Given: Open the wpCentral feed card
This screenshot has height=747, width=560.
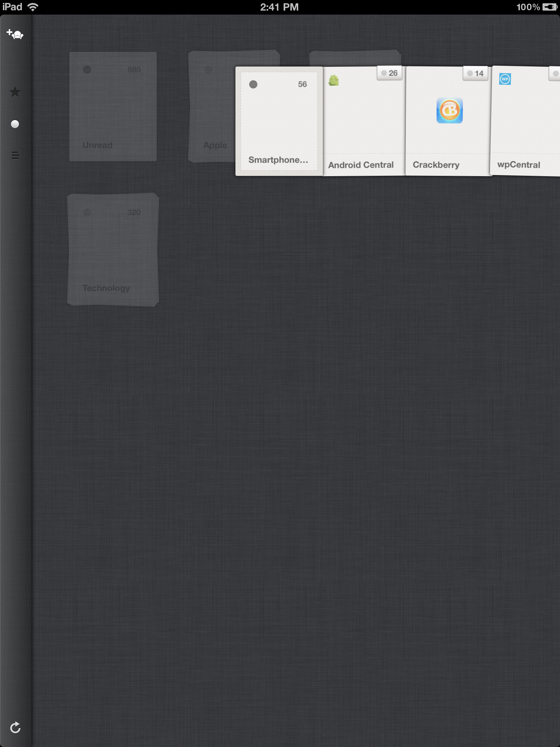Looking at the screenshot, I should (525, 121).
